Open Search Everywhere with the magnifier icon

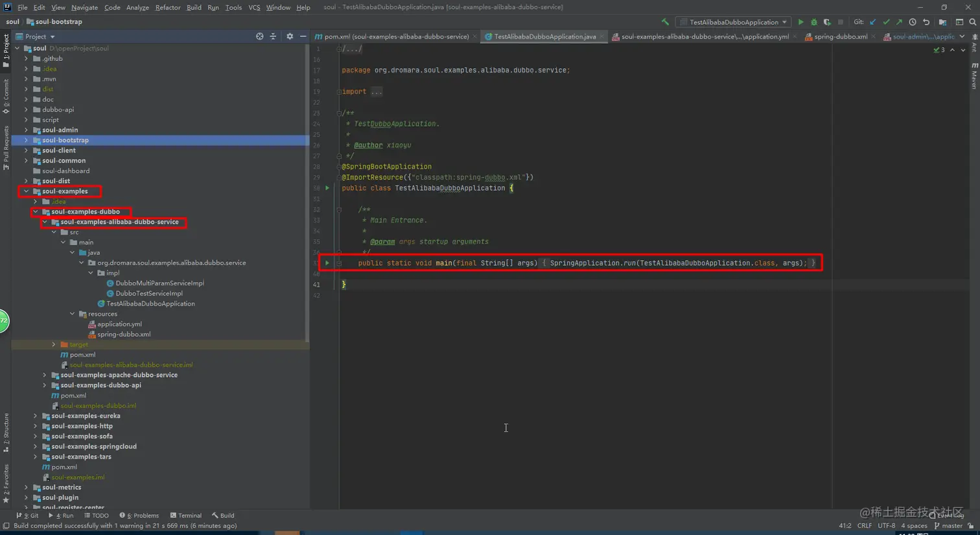coord(973,22)
